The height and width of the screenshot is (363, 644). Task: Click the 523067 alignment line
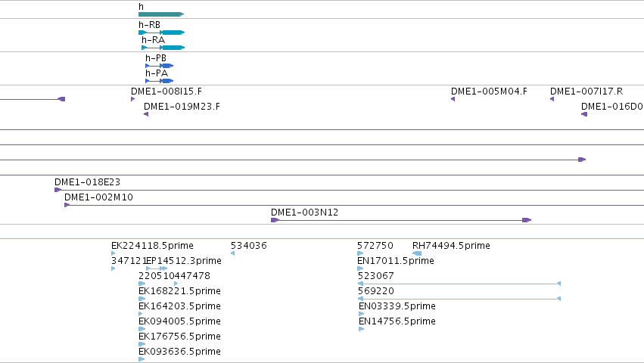pyautogui.click(x=459, y=284)
